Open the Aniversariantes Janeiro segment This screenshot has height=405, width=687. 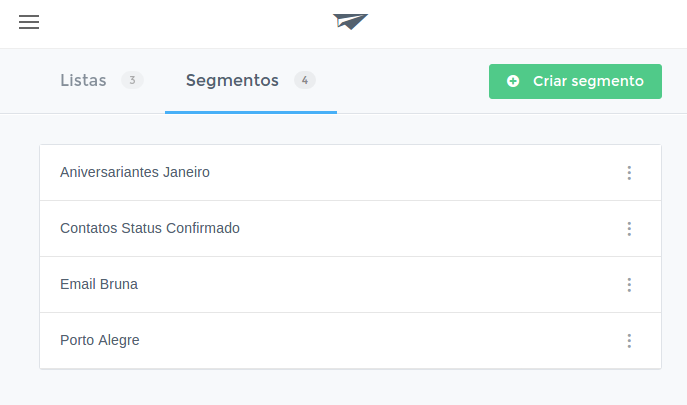tap(135, 172)
